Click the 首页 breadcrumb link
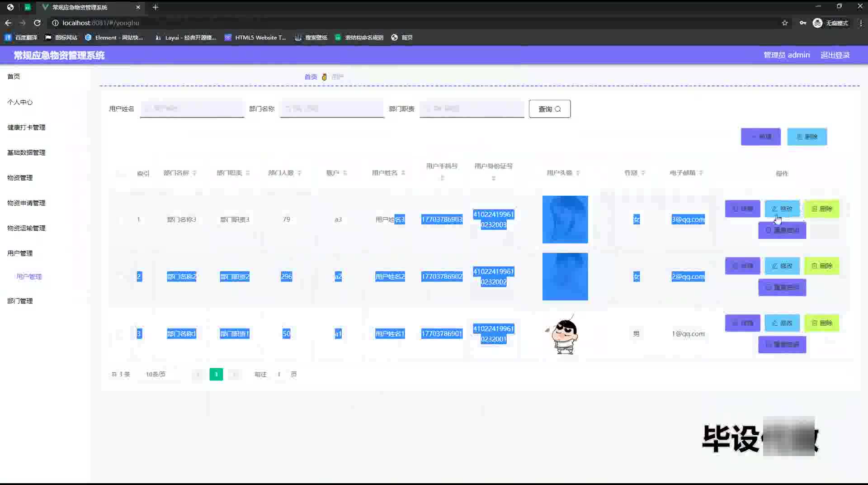 tap(311, 77)
